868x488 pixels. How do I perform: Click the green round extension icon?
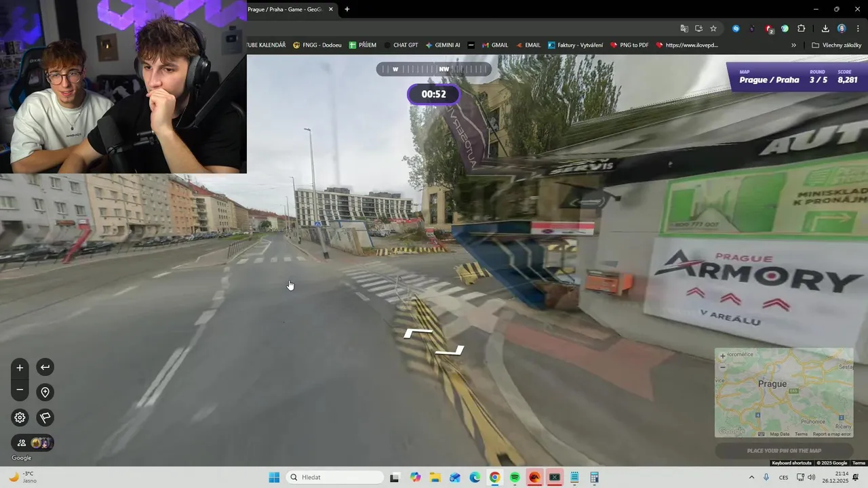pos(785,28)
